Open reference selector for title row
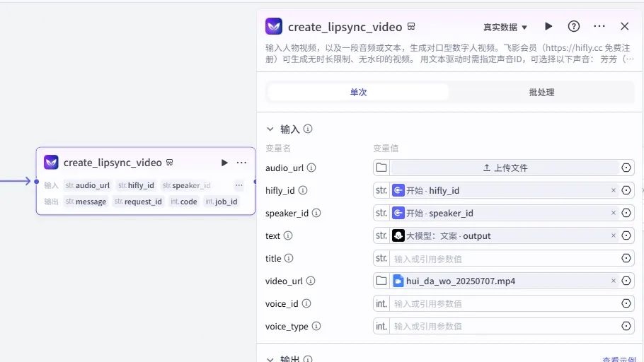 pyautogui.click(x=626, y=258)
